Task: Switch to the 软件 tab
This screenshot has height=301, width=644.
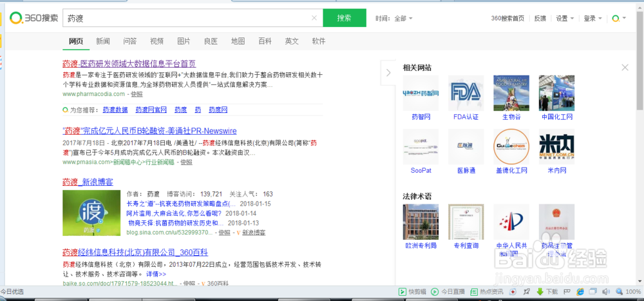Action: [319, 41]
